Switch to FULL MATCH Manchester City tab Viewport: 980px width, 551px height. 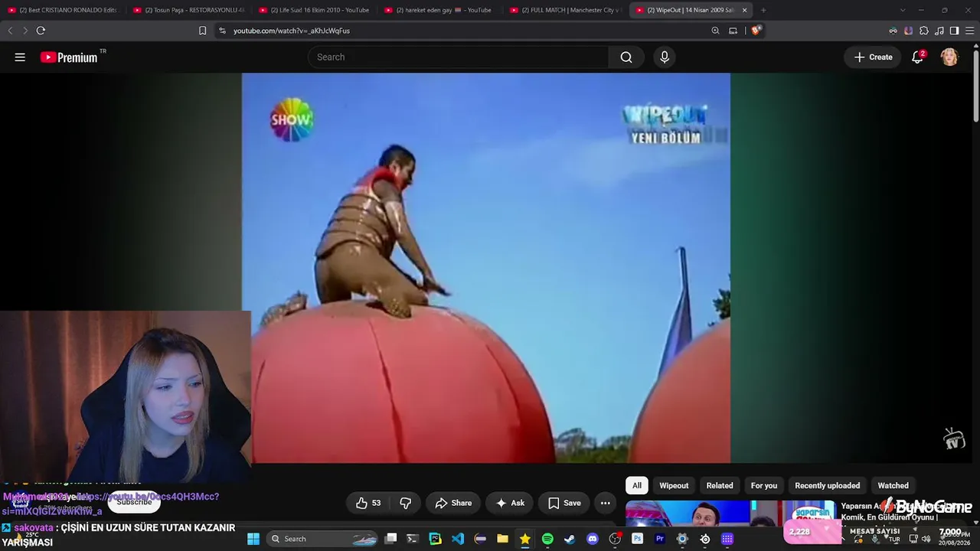(565, 10)
